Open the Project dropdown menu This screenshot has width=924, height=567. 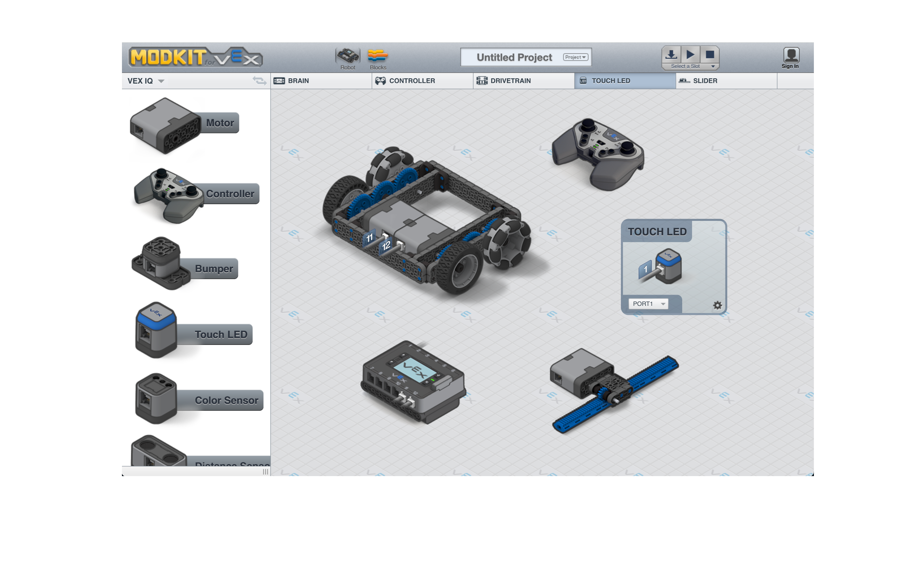tap(575, 57)
